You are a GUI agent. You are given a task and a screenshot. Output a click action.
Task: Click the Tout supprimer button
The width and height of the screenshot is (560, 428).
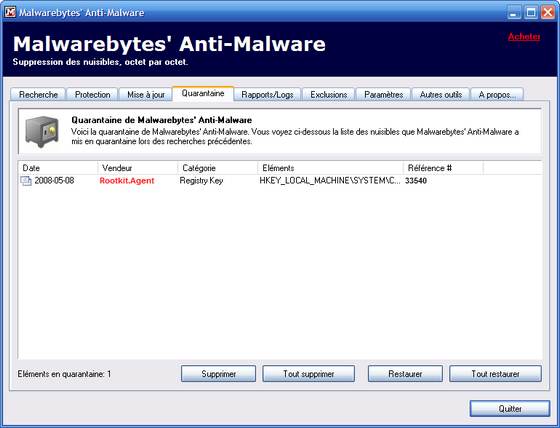(309, 374)
